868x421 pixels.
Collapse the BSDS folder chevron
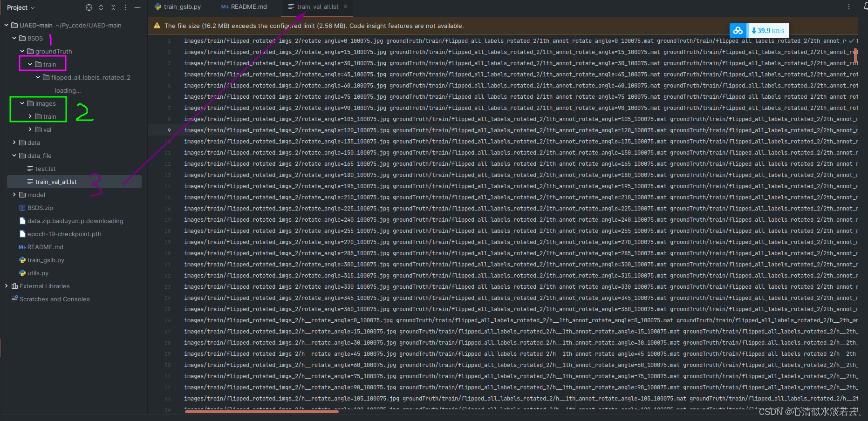(14, 38)
